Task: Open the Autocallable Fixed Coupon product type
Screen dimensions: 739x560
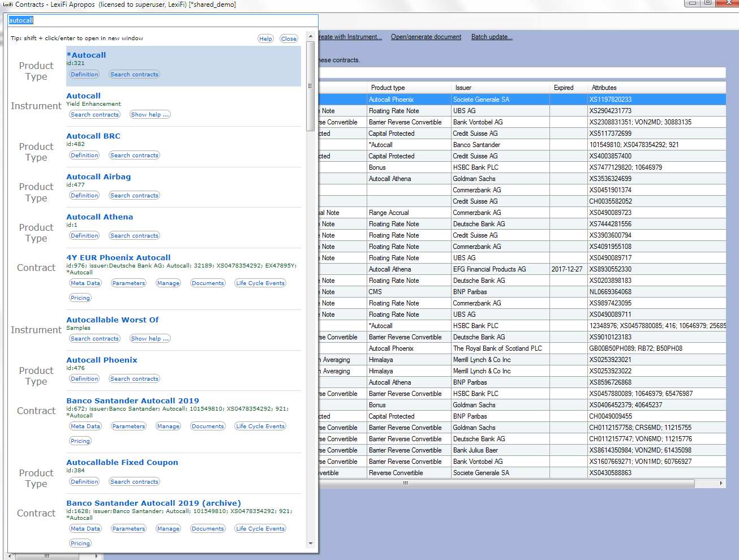Action: pos(122,462)
